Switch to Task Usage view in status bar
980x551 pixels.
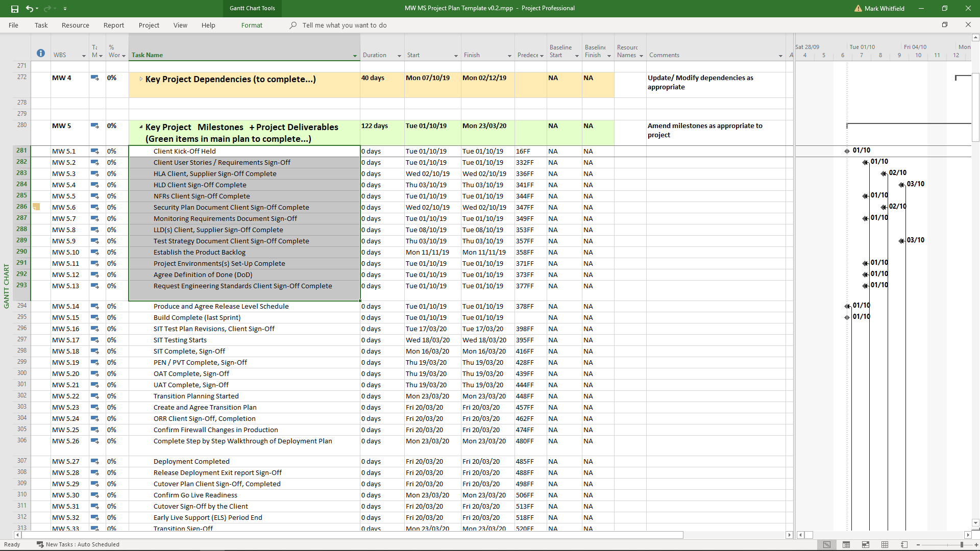[846, 545]
